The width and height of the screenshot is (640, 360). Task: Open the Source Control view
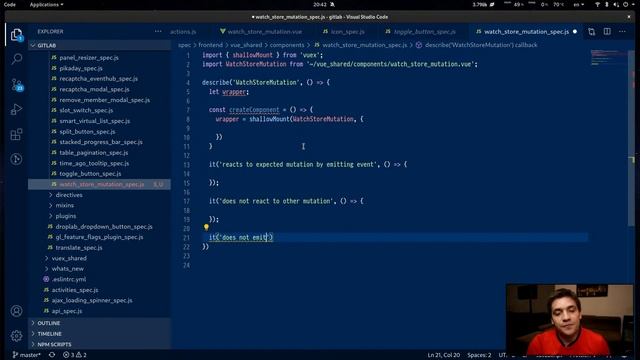coord(16,84)
